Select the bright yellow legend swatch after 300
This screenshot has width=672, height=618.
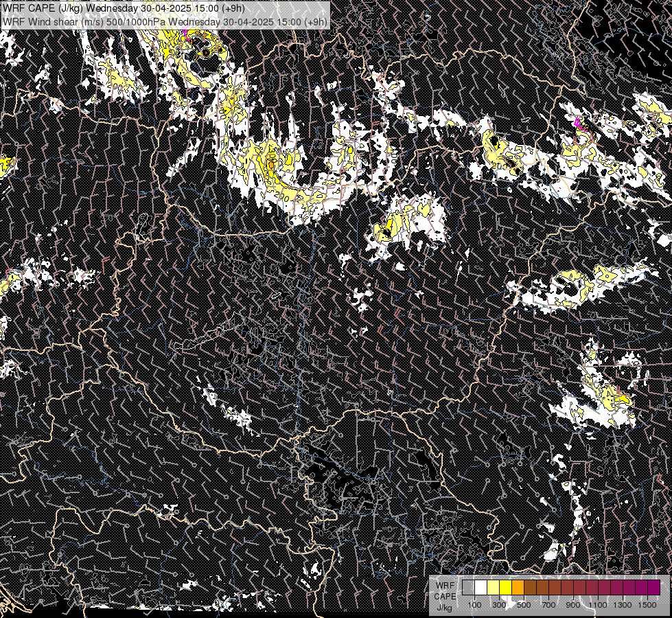pos(505,587)
